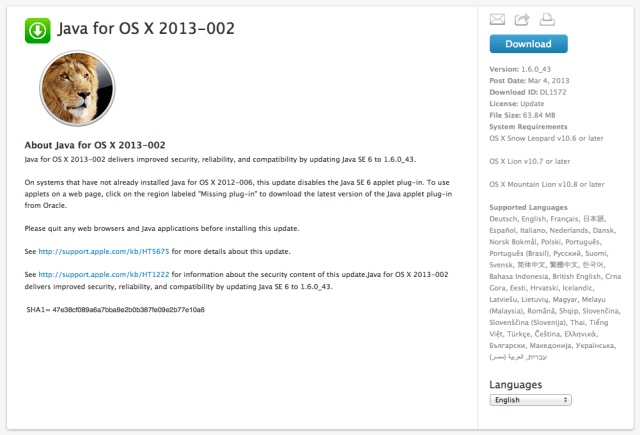The image size is (640, 435).
Task: Click 'OS X Lion v10.7 or later'
Action: pos(530,161)
